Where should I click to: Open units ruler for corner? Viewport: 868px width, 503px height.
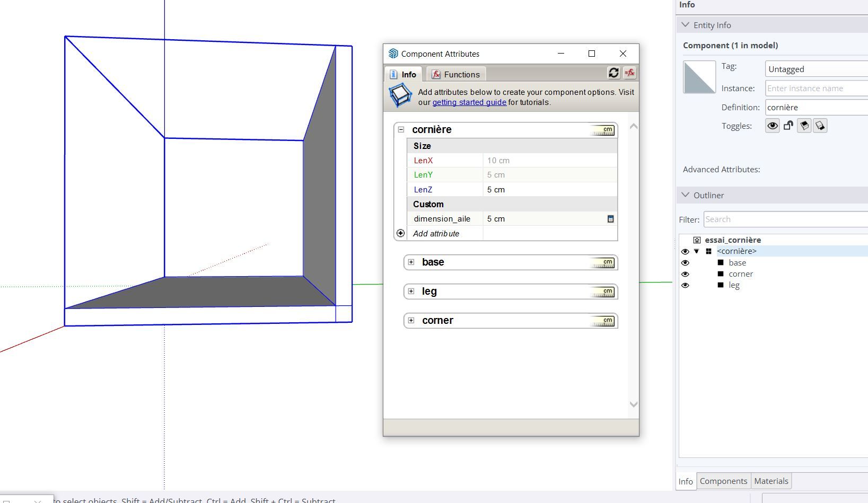(x=603, y=321)
